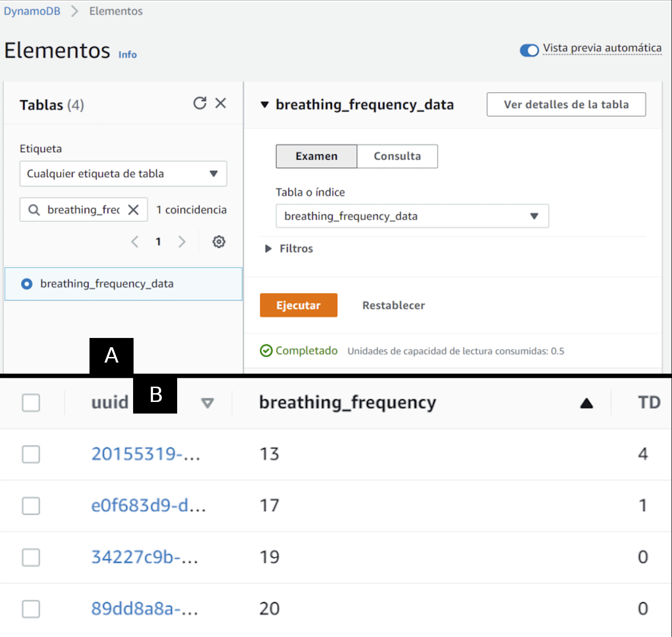
Task: Open the Info link beside Elementos
Action: coord(128,55)
